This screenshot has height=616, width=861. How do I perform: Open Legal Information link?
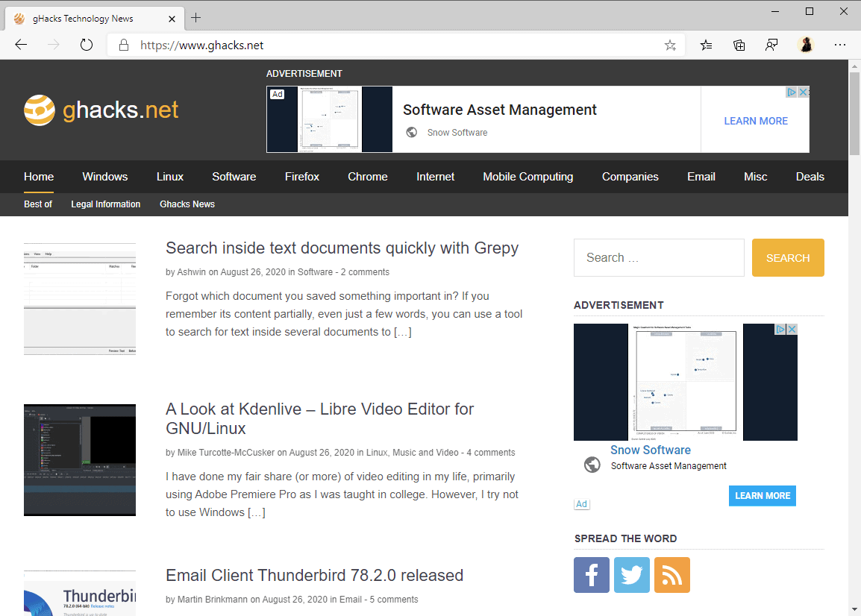coord(105,204)
